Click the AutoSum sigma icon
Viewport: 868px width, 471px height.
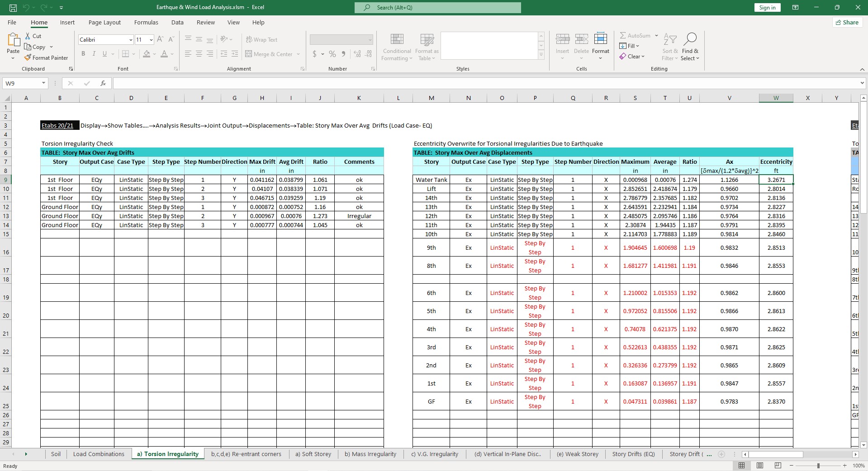tap(623, 35)
